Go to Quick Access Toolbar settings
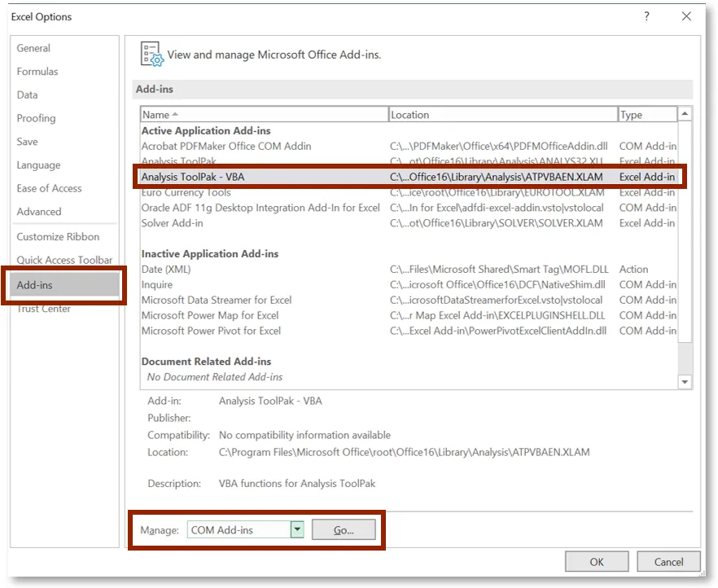Screen dimensions: 718x588 coord(64,261)
